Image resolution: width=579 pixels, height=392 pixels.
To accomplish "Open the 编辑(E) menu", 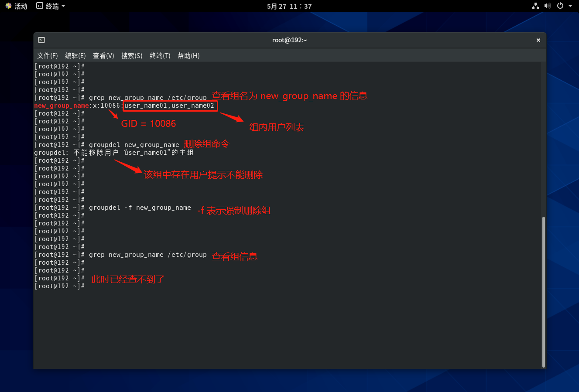I will (x=75, y=56).
